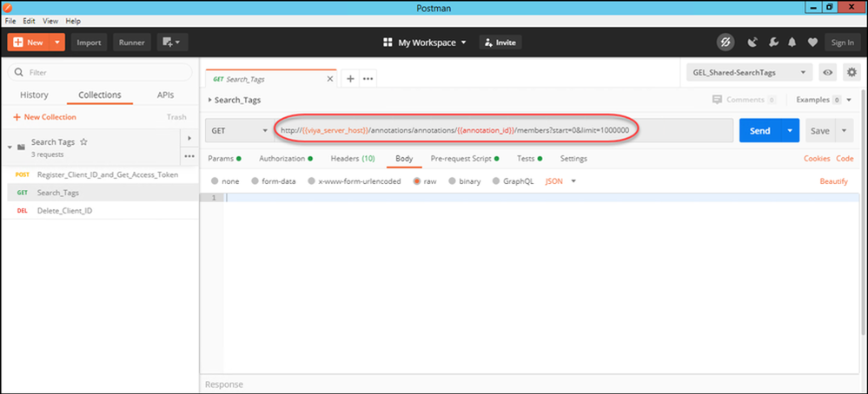Viewport: 868px width, 394px height.
Task: Open the Save button dropdown arrow
Action: (x=844, y=131)
